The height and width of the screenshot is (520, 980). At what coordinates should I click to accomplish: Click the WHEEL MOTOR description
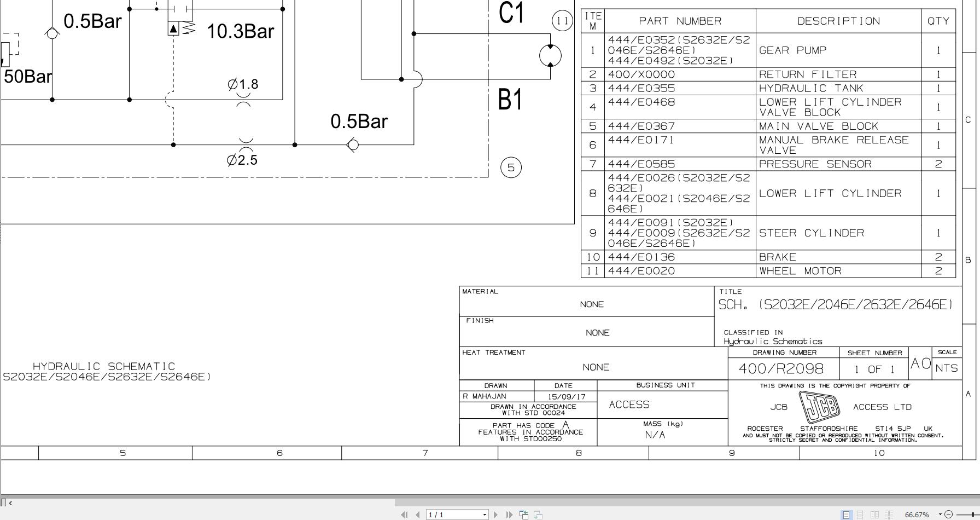click(800, 271)
